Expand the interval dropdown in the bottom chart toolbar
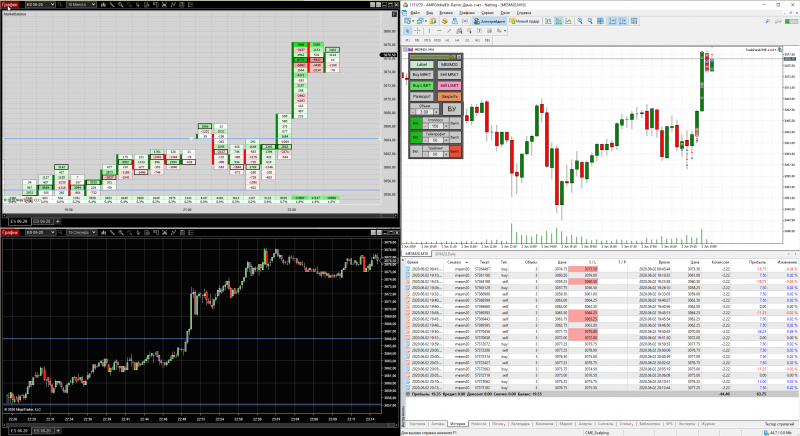The height and width of the screenshot is (436, 800). (82, 232)
